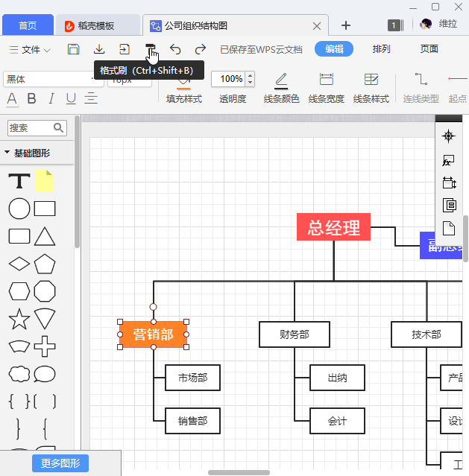
Task: Click the save diskette icon
Action: click(x=74, y=49)
